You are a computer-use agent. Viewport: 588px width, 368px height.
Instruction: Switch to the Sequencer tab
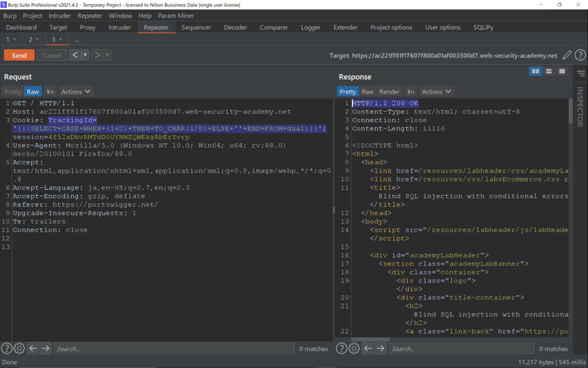[x=196, y=27]
